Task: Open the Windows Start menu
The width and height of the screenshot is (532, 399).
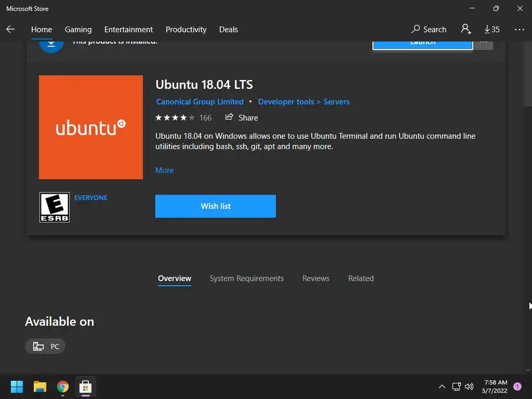Action: [x=17, y=387]
